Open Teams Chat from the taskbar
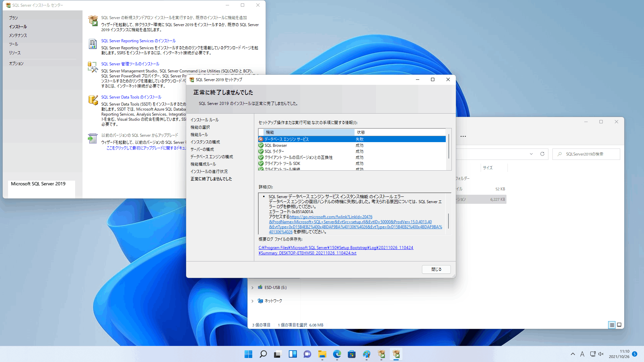 307,354
